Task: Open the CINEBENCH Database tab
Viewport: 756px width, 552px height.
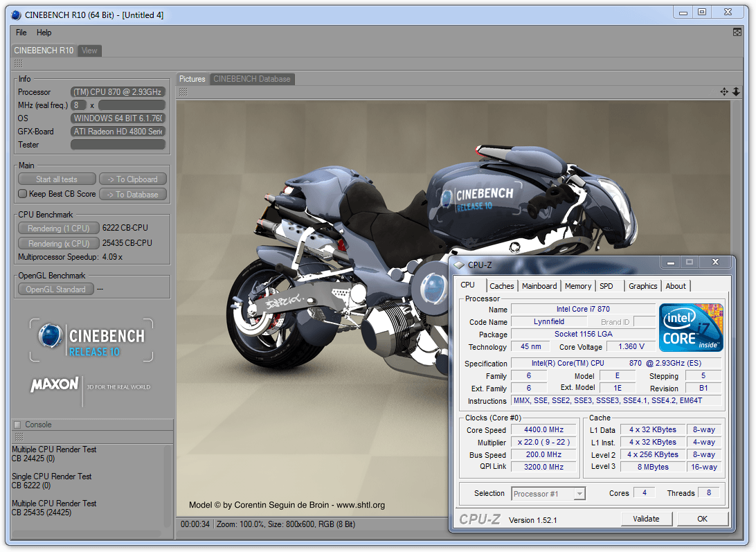Action: (x=252, y=79)
